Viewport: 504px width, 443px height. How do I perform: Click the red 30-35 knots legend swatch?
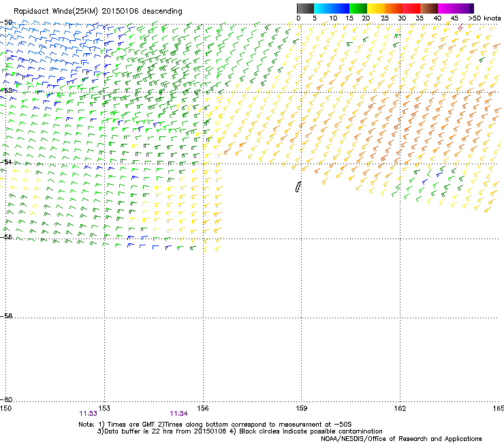pyautogui.click(x=411, y=8)
